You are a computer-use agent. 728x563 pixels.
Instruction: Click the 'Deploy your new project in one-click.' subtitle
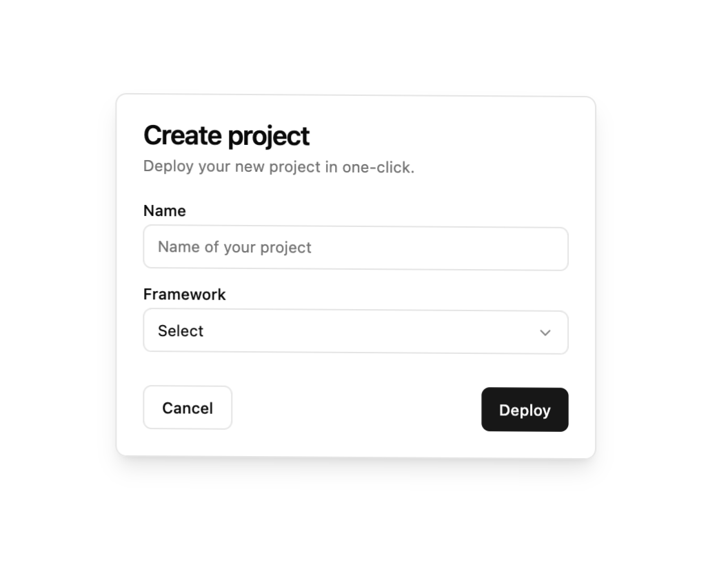(x=279, y=167)
